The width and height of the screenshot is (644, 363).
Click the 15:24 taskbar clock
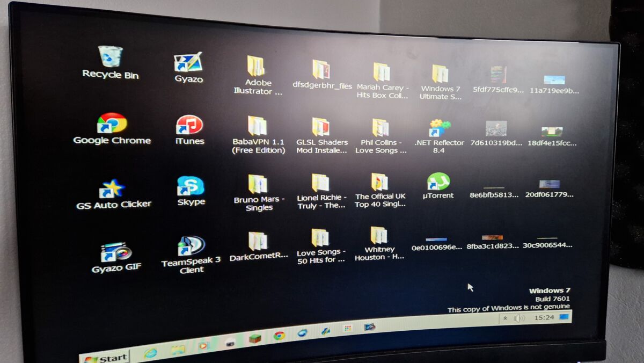coord(544,317)
